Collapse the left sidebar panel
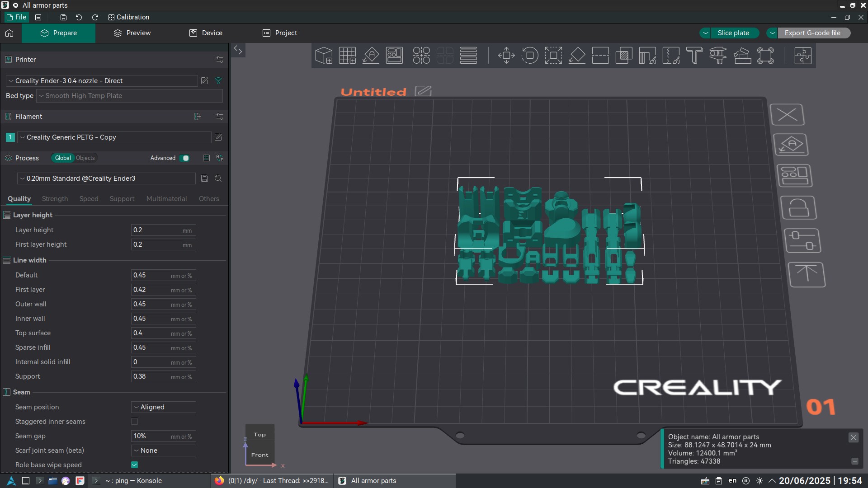This screenshot has width=868, height=488. (238, 50)
